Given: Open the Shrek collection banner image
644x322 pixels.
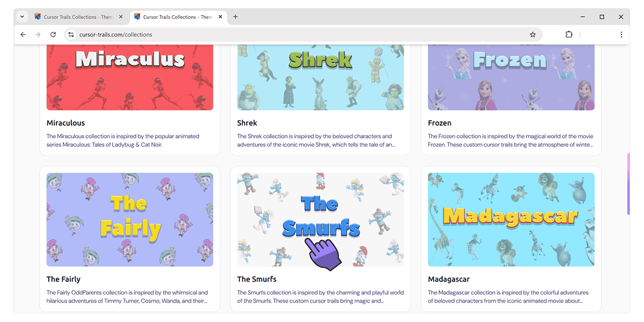Looking at the screenshot, I should [x=320, y=77].
